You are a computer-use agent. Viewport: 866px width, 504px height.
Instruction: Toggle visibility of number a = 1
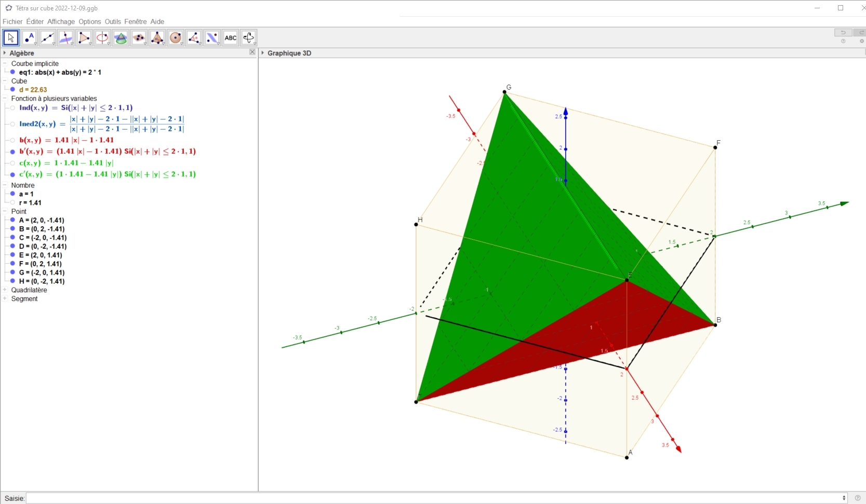tap(13, 194)
